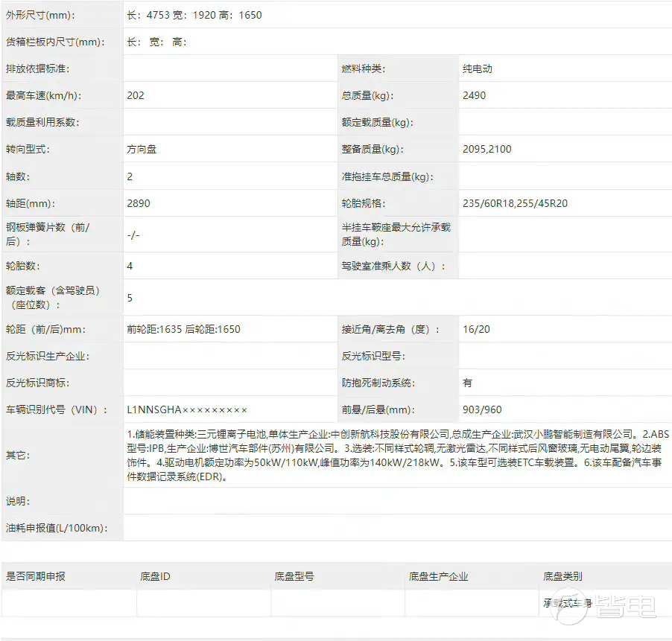Select the ABS value 有

click(467, 383)
